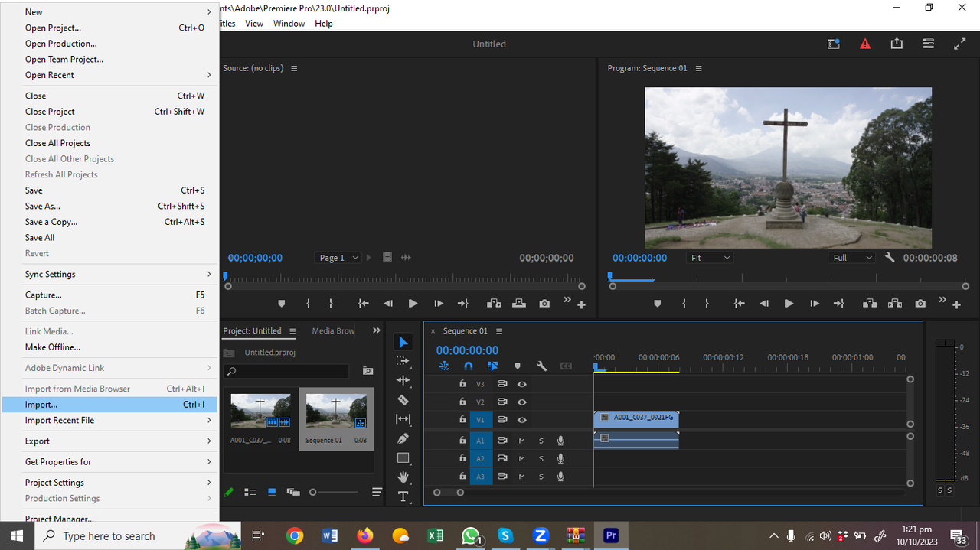The height and width of the screenshot is (550, 980).
Task: Go to In point in Program monitor
Action: tap(739, 304)
